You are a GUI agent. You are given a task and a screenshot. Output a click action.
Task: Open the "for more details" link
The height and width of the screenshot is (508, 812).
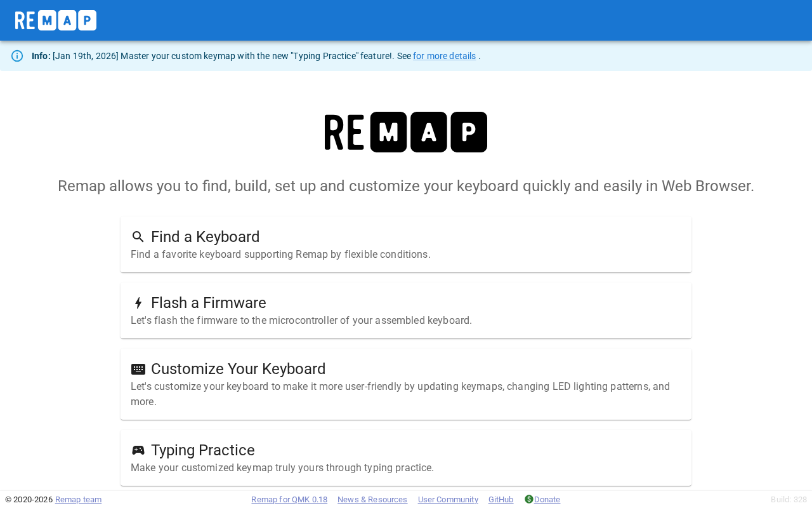coord(444,56)
